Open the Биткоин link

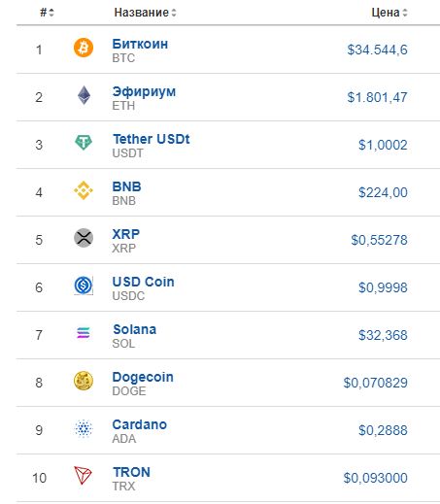tap(140, 44)
